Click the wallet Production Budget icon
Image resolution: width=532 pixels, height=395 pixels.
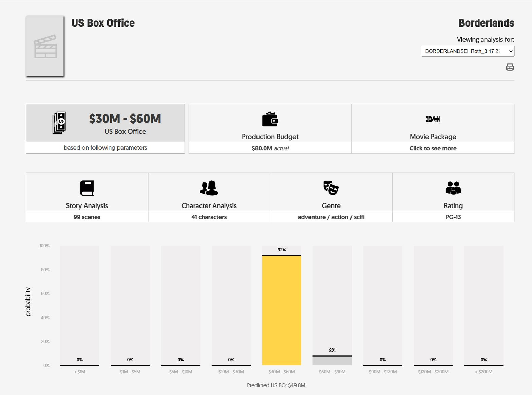click(270, 119)
